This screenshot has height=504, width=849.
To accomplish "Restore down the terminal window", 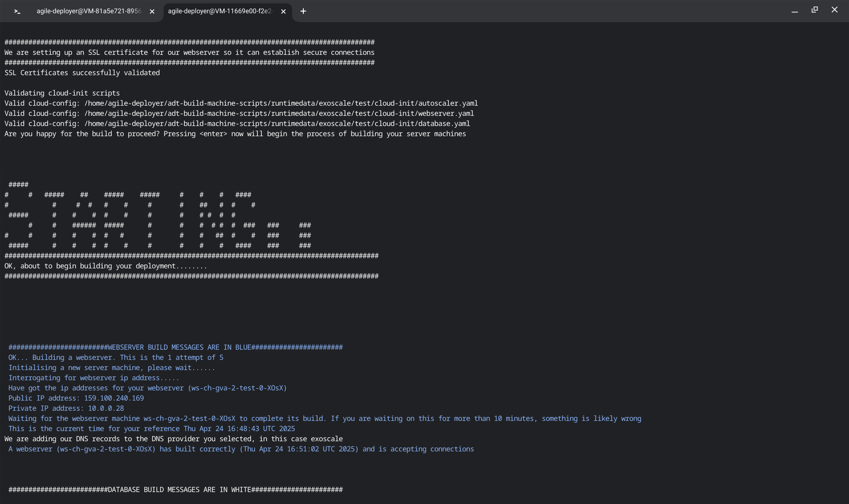I will (x=815, y=10).
